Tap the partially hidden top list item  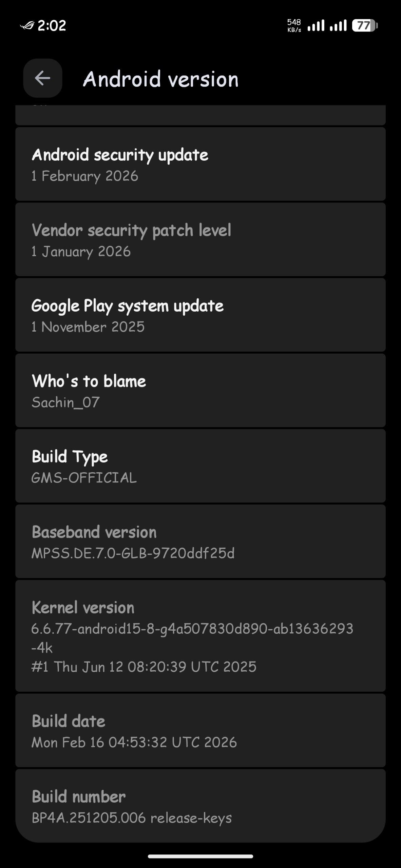(200, 115)
